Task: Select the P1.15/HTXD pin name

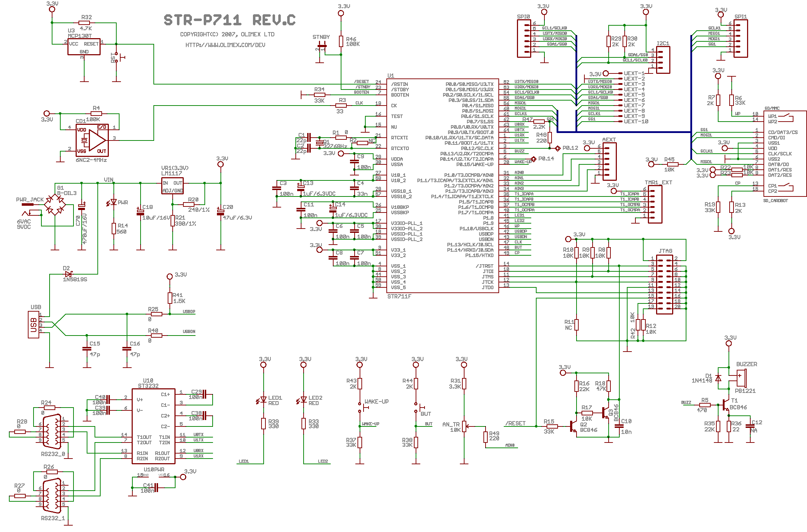Action: (479, 255)
